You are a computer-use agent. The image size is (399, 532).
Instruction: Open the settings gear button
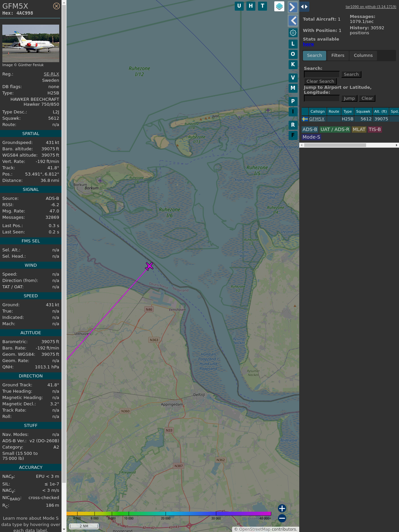(293, 33)
